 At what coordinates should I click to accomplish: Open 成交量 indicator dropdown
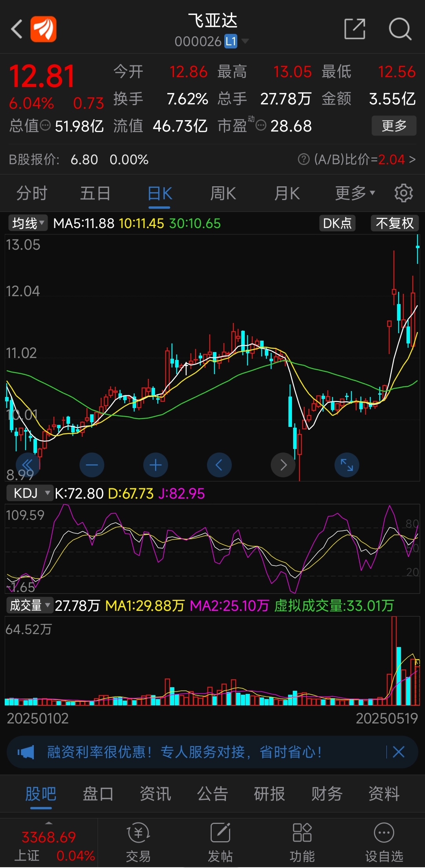(x=30, y=605)
